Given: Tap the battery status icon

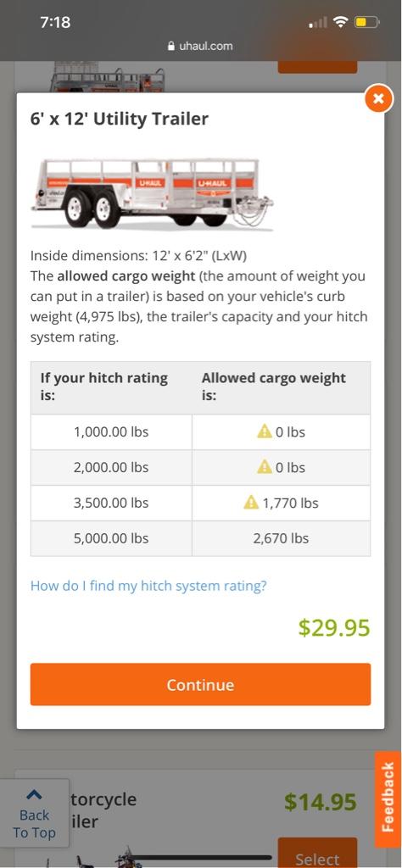Looking at the screenshot, I should tap(366, 23).
